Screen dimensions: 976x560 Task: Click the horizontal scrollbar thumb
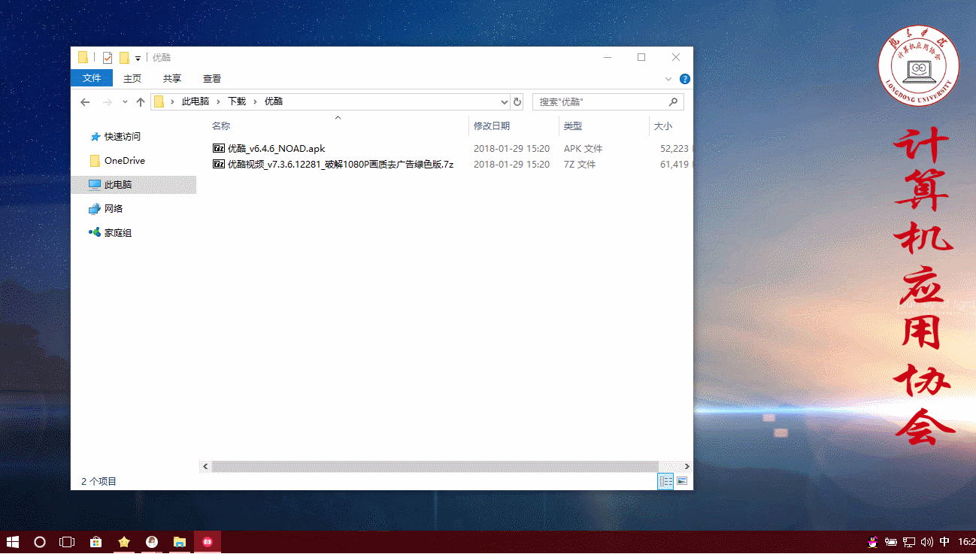(435, 467)
